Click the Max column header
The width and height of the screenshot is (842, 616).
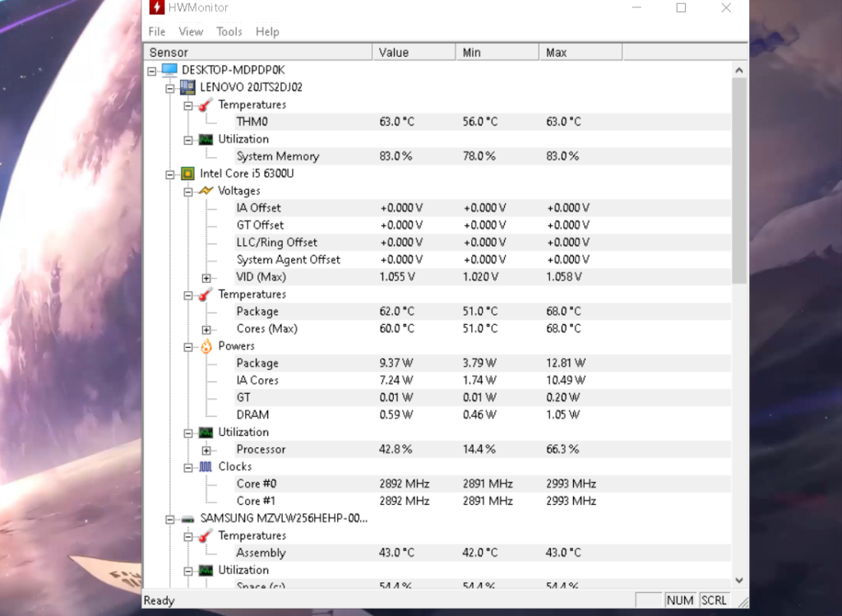pyautogui.click(x=581, y=52)
